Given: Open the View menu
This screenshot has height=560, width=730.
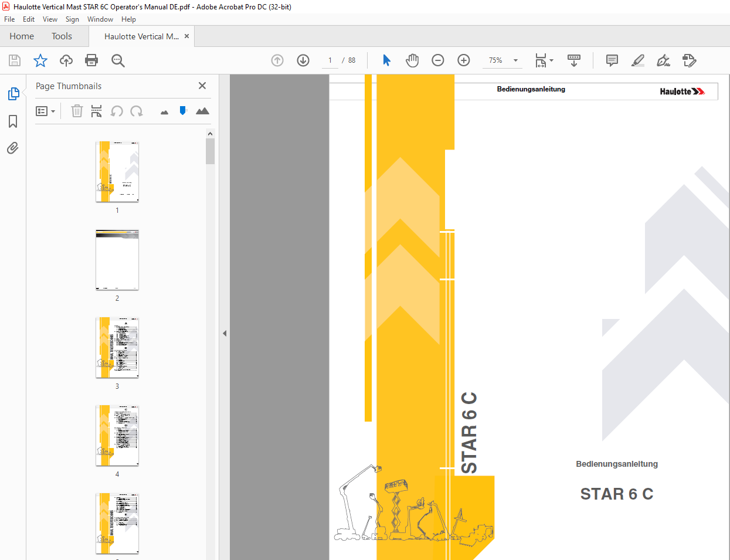Looking at the screenshot, I should coord(50,19).
